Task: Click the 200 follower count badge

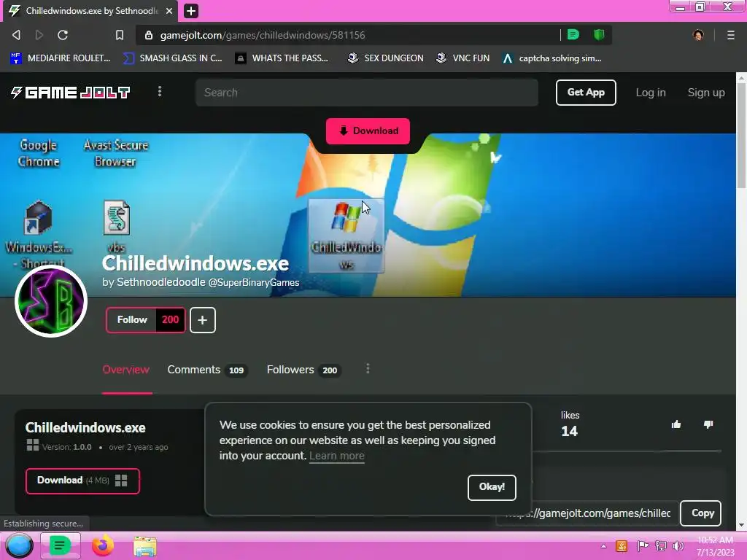Action: (x=170, y=319)
